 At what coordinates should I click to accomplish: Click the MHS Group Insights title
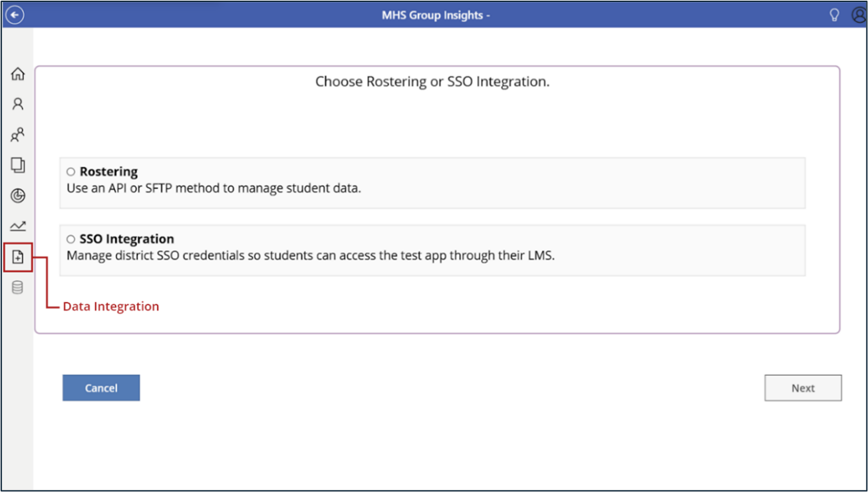click(436, 15)
